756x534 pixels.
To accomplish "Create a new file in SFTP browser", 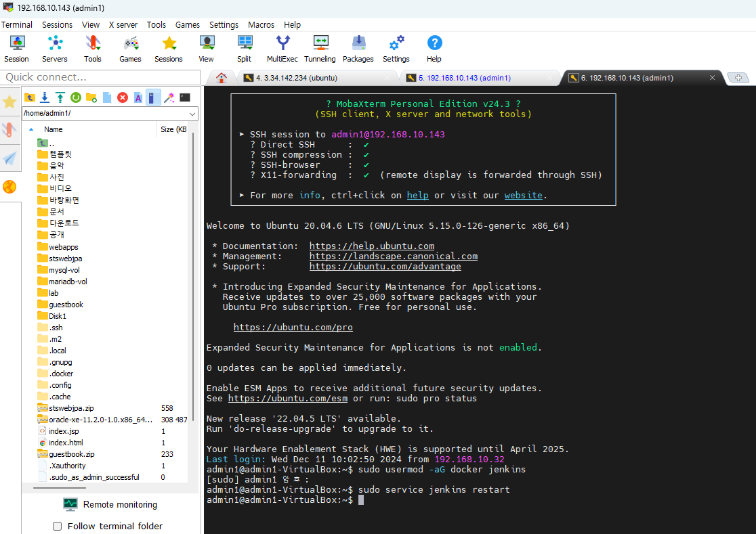I will point(107,97).
